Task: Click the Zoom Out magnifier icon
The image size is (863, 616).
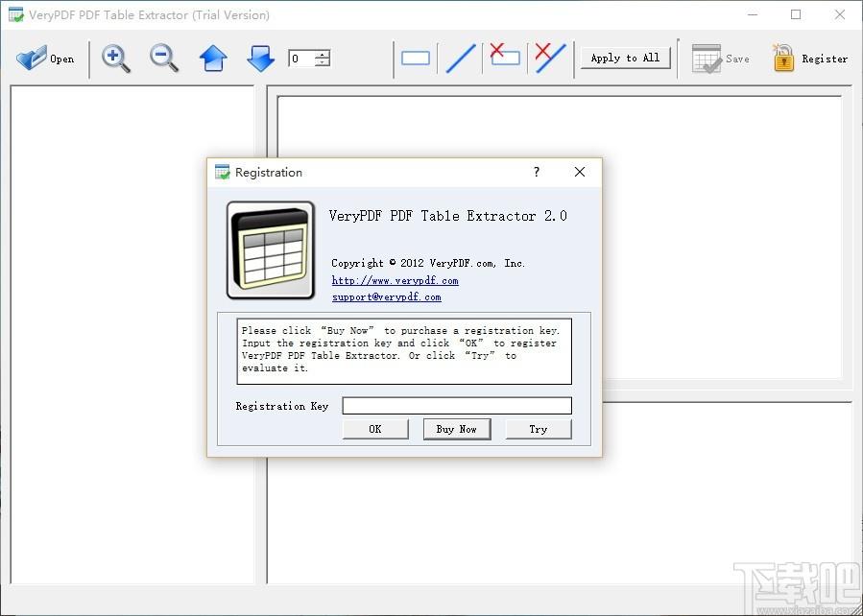Action: (164, 59)
